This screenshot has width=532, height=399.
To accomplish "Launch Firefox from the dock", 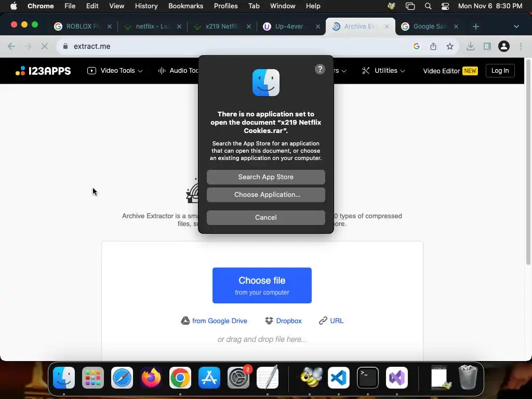I will tap(151, 378).
